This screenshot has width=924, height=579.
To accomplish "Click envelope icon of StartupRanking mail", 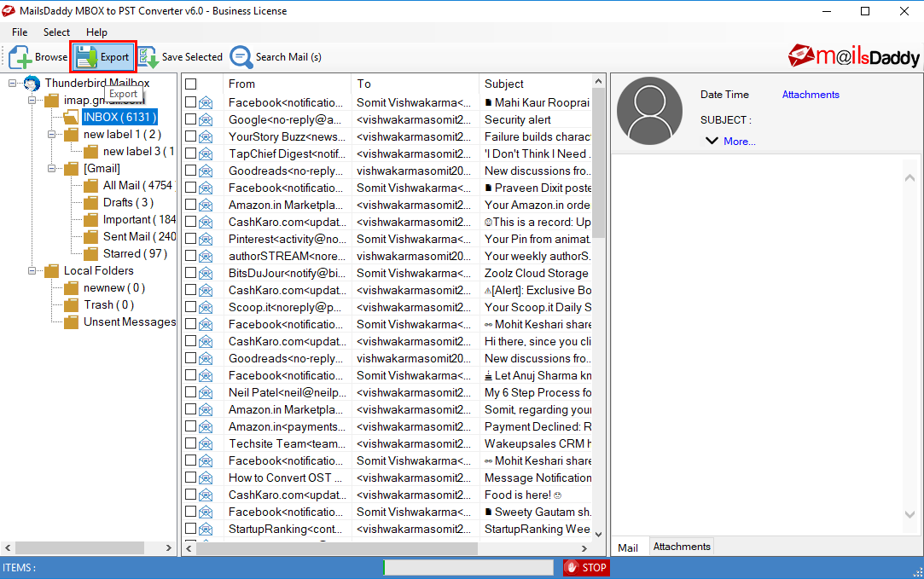I will 206,529.
